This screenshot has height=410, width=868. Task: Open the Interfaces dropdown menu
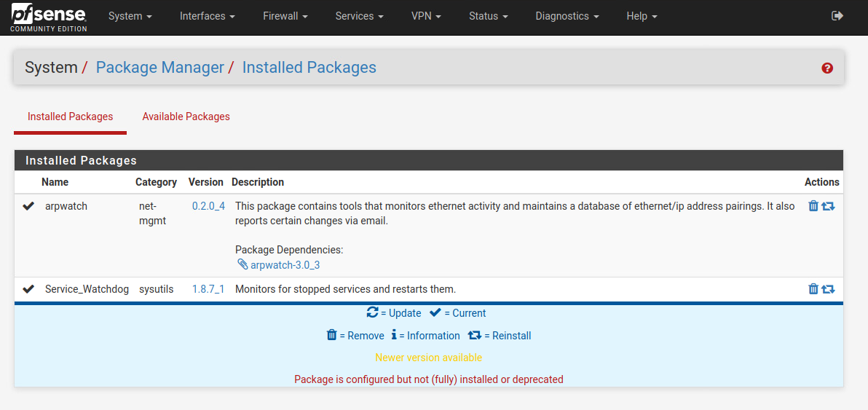point(208,16)
